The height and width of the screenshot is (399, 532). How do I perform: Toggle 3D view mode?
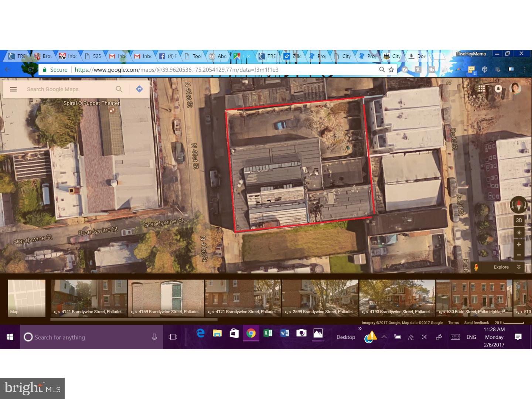[x=519, y=220]
